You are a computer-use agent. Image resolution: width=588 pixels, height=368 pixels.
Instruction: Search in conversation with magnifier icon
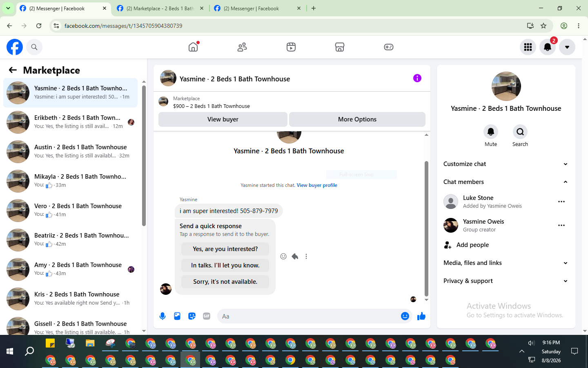[520, 132]
